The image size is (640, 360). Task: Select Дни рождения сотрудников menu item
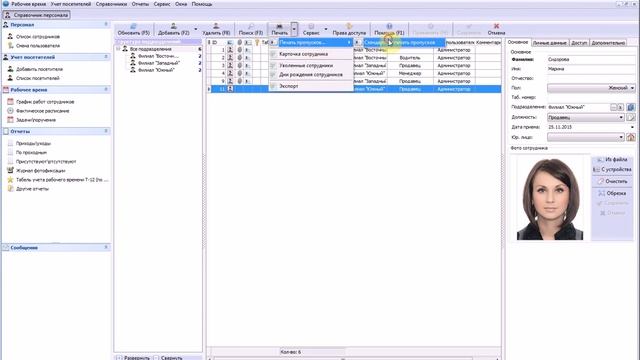click(x=311, y=75)
